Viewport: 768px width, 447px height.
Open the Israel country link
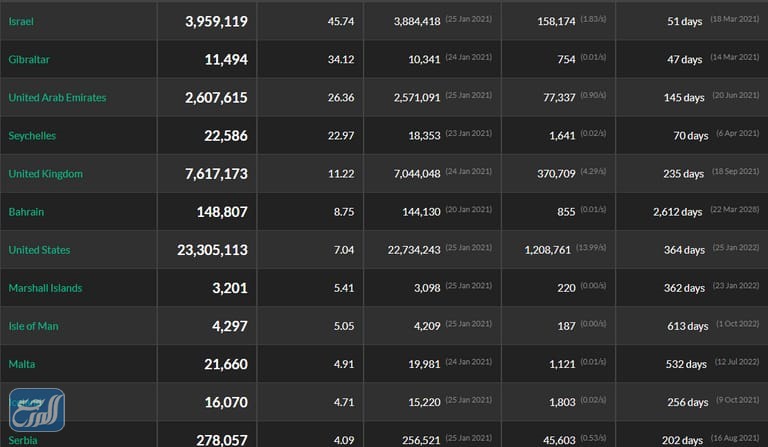[x=21, y=21]
